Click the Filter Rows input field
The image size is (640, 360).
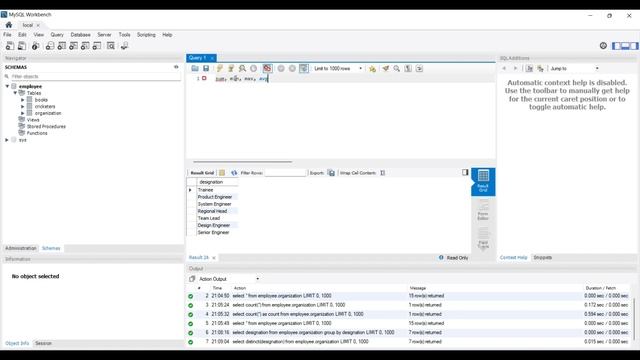coord(285,173)
